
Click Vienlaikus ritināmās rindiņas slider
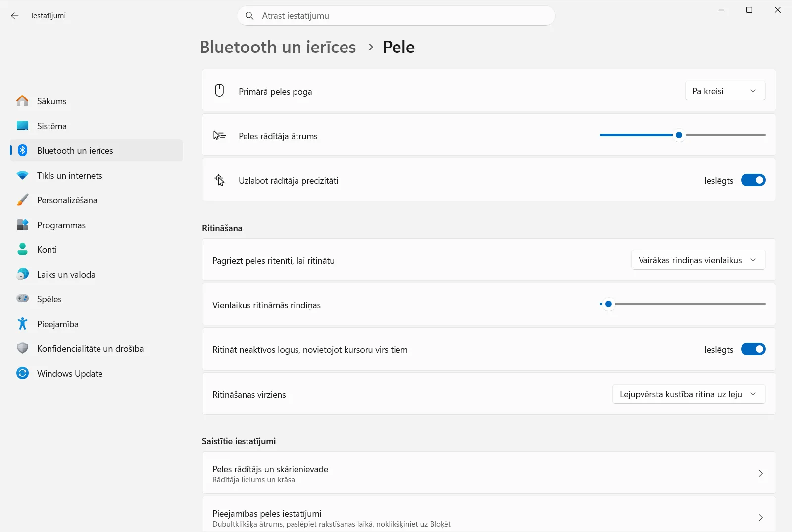683,304
